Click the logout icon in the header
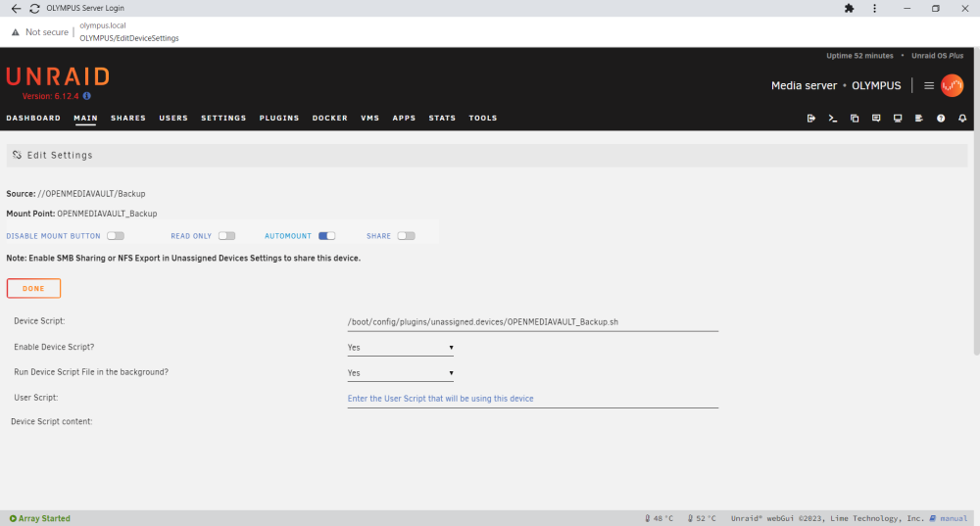This screenshot has height=526, width=980. (x=811, y=119)
